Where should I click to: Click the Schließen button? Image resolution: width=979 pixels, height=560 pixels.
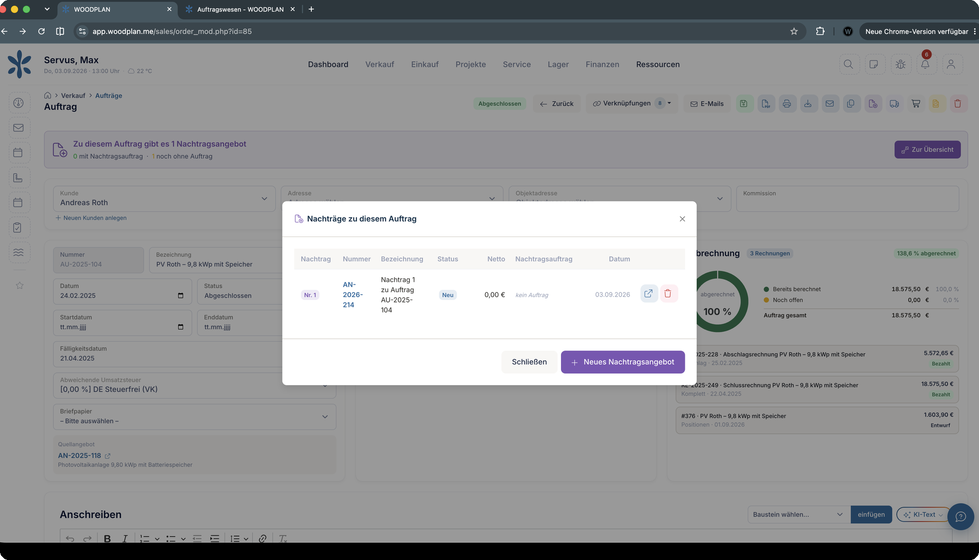(529, 362)
